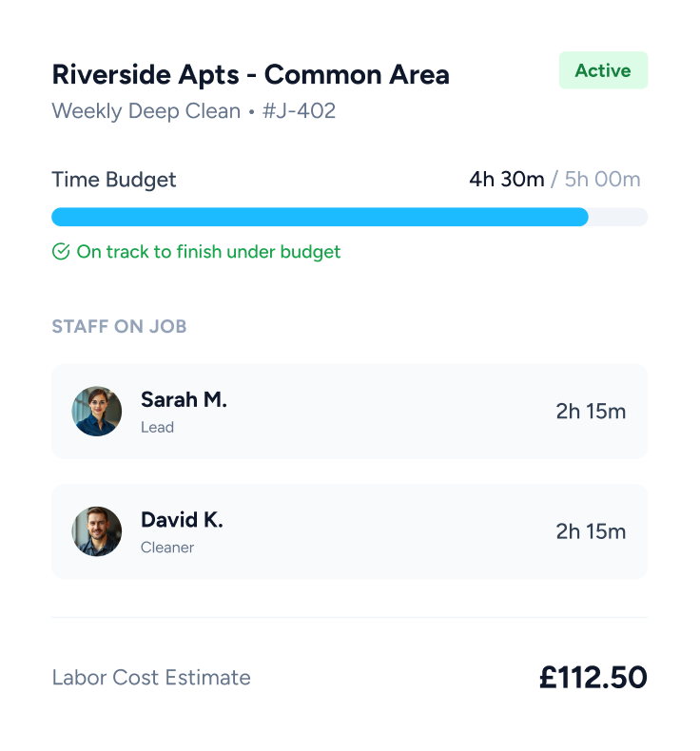The height and width of the screenshot is (751, 700).
Task: Click the Cleaner role label
Action: coord(167,548)
